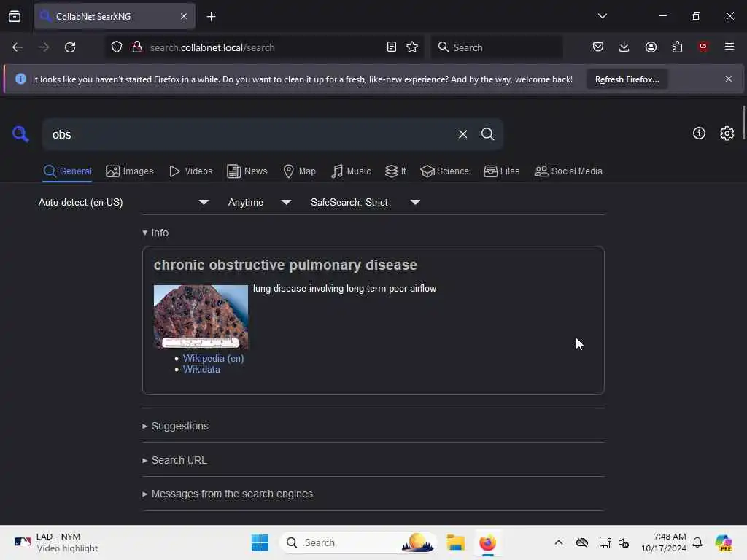
Task: Switch to the Images tab
Action: [x=130, y=171]
